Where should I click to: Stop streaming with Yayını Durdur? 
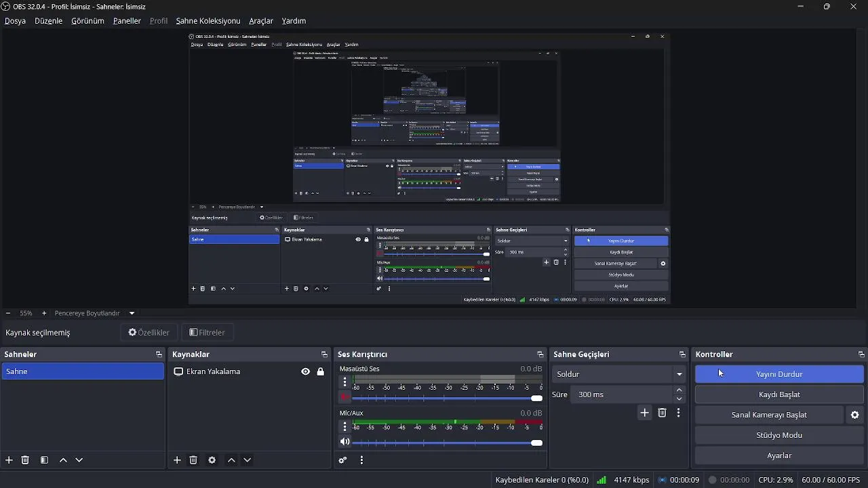point(779,374)
